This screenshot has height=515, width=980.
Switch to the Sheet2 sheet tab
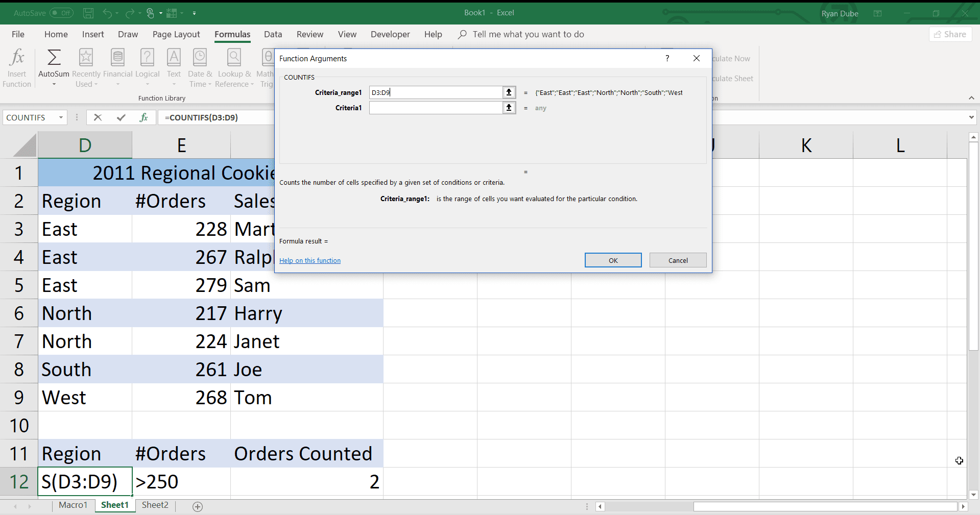pos(155,505)
